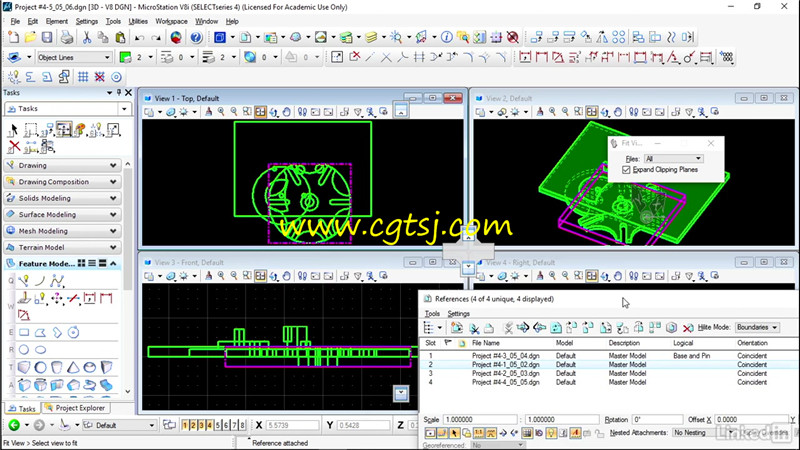Toggle view 3 button in view toggles
Screen dimensions: 800x450
coord(201,425)
